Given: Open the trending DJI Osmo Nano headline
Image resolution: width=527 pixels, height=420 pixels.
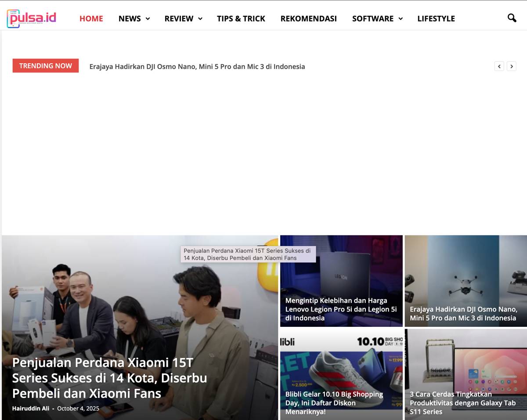Looking at the screenshot, I should (197, 67).
